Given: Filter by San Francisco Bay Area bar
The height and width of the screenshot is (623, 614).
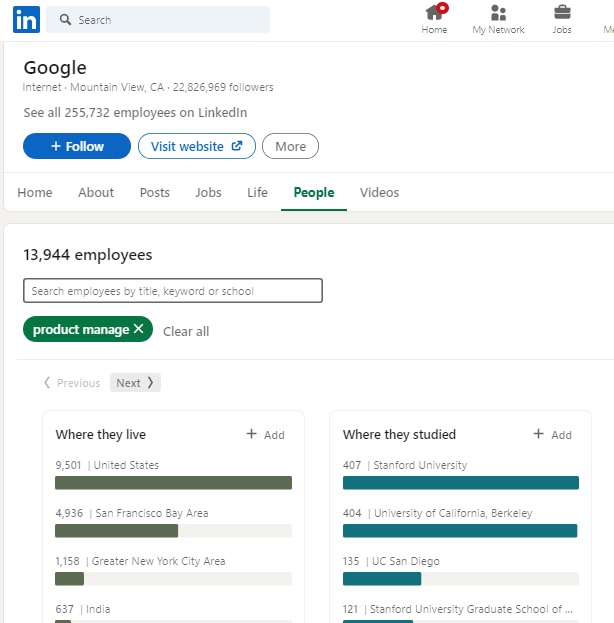Looking at the screenshot, I should click(x=173, y=531).
